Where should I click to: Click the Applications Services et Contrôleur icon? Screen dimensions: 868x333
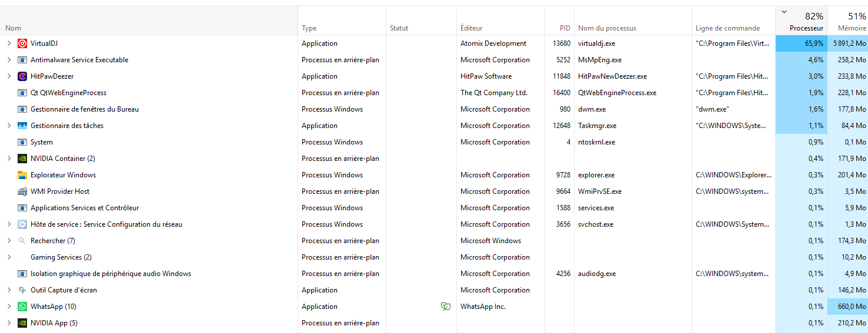(x=22, y=208)
